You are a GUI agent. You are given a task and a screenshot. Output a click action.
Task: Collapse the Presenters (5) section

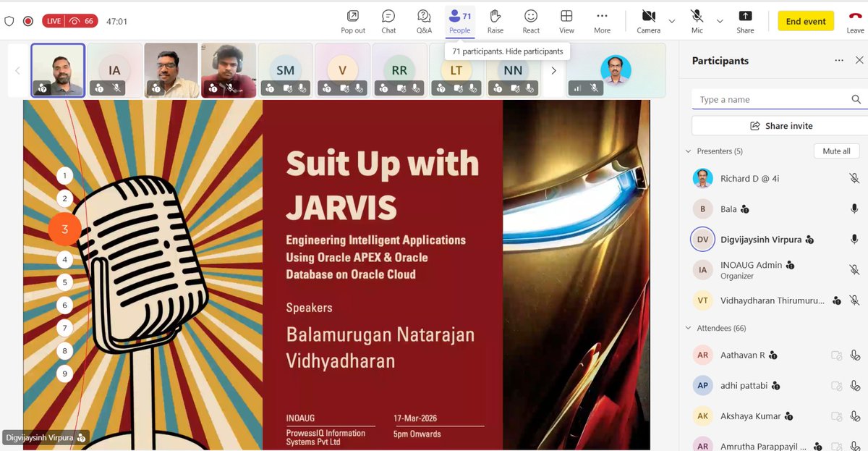coord(688,151)
